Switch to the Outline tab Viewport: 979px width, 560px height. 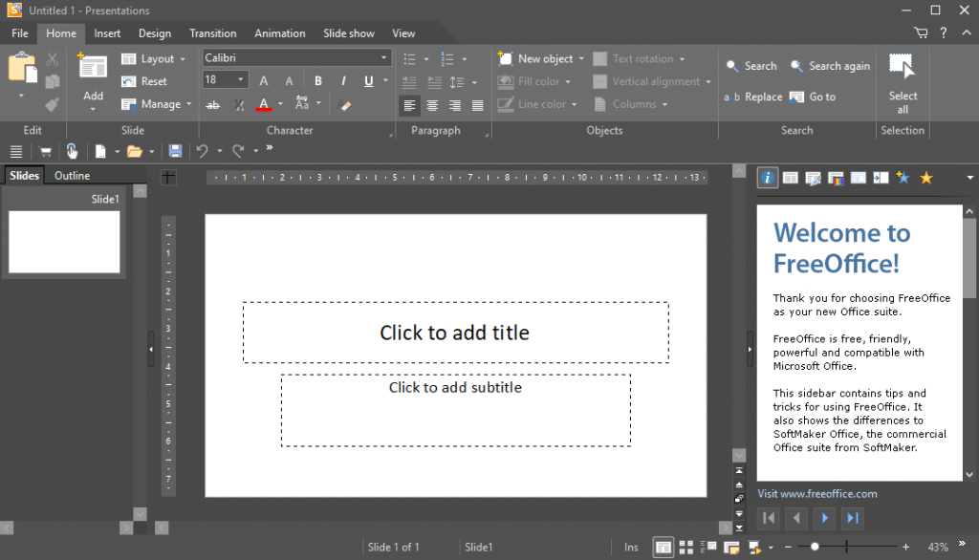pyautogui.click(x=72, y=176)
